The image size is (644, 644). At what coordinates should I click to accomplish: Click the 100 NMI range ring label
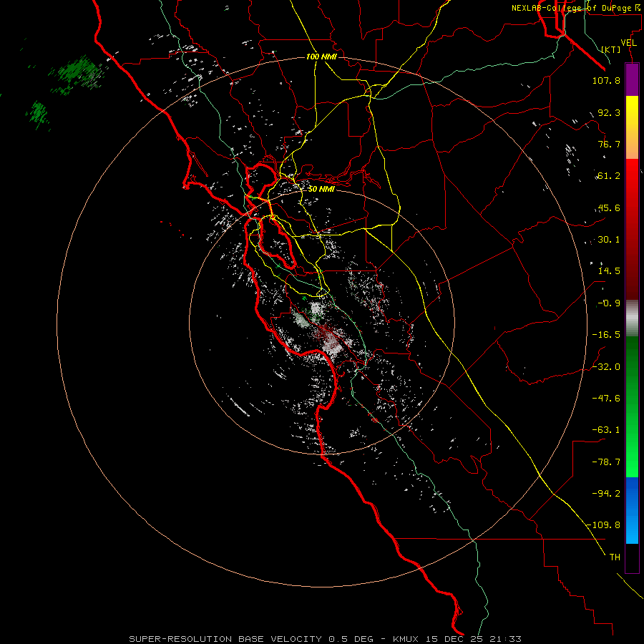coord(321,57)
